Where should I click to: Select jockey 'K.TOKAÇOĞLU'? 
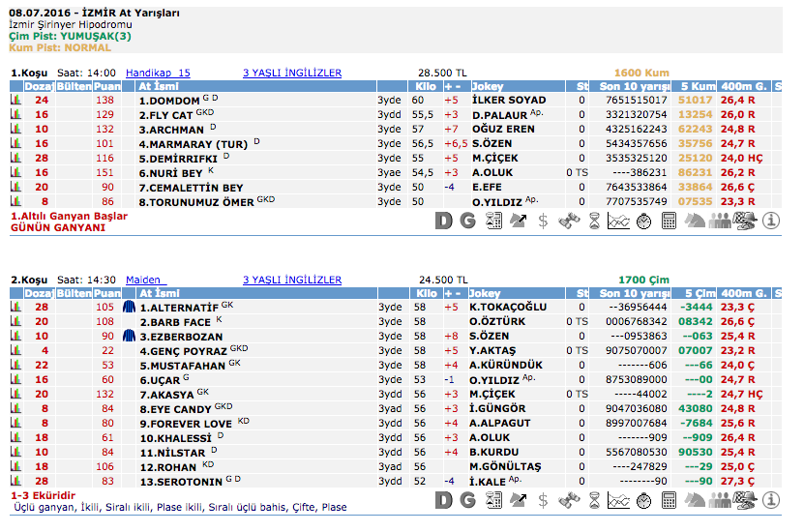click(508, 307)
